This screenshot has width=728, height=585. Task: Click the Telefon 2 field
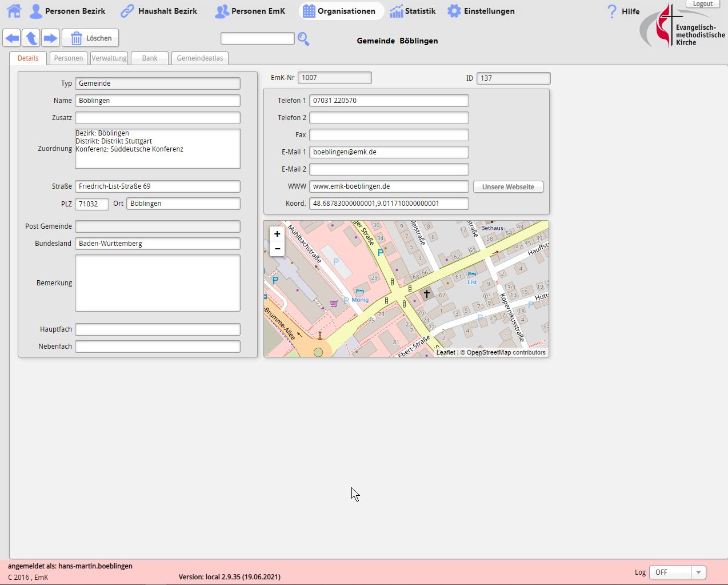coord(389,118)
